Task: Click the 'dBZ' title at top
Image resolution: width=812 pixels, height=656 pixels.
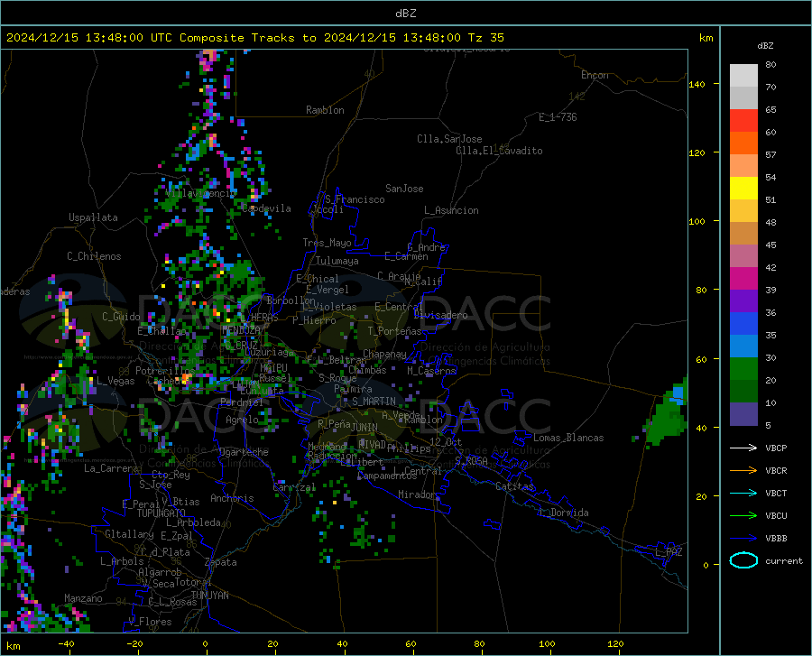Action: 405,14
